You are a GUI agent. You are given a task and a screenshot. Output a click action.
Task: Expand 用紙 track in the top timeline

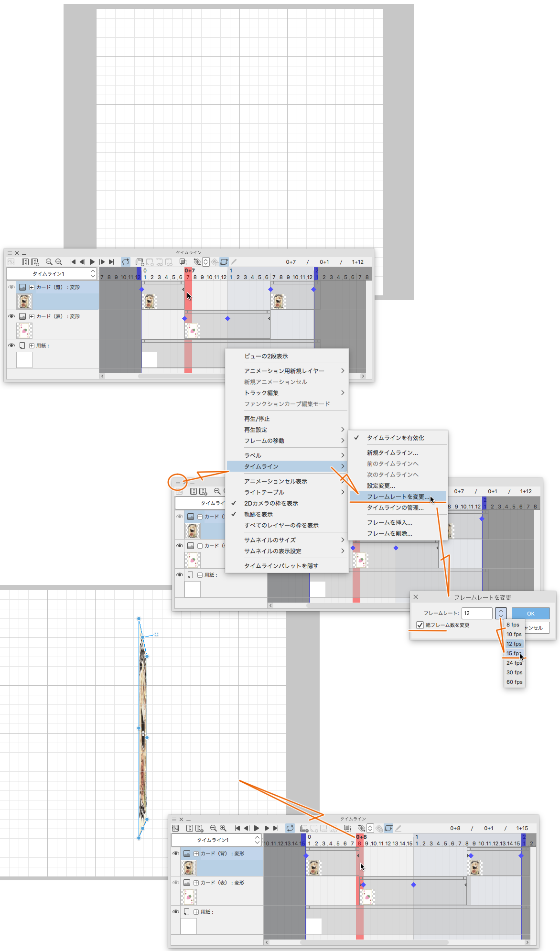32,346
